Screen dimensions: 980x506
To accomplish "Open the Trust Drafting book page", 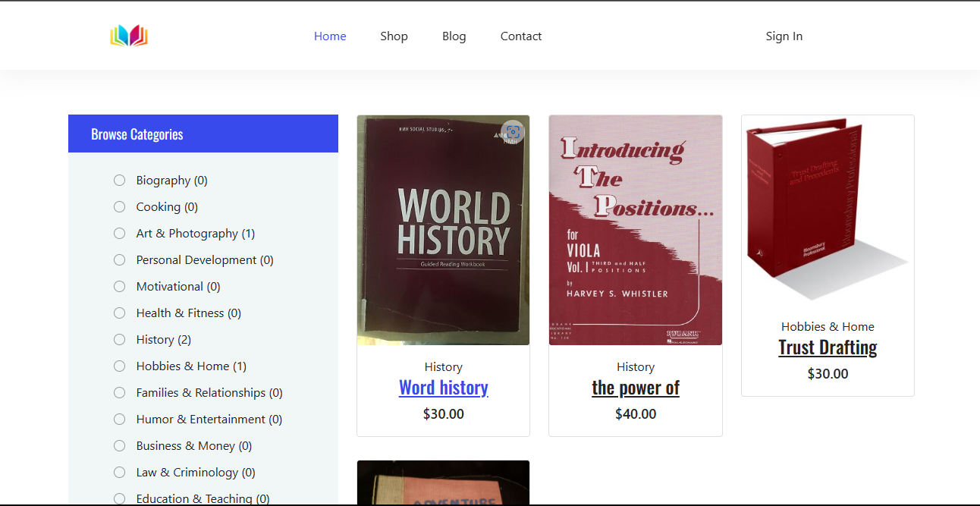I will [x=828, y=347].
